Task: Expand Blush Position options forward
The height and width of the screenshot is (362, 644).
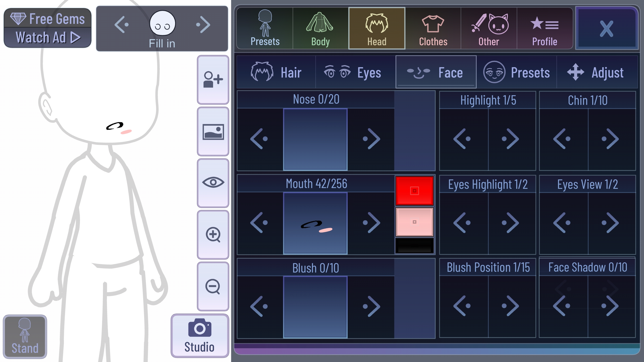Action: click(x=511, y=307)
